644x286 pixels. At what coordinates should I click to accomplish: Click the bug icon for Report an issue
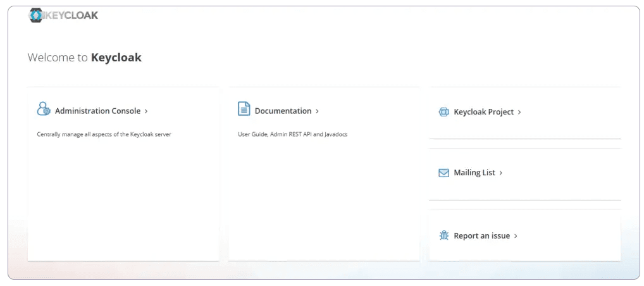point(443,235)
